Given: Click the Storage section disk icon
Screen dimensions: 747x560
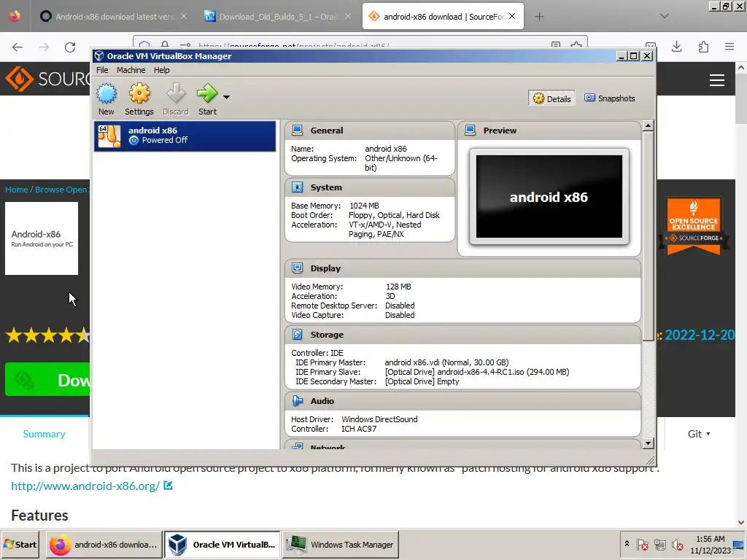Looking at the screenshot, I should pyautogui.click(x=298, y=335).
